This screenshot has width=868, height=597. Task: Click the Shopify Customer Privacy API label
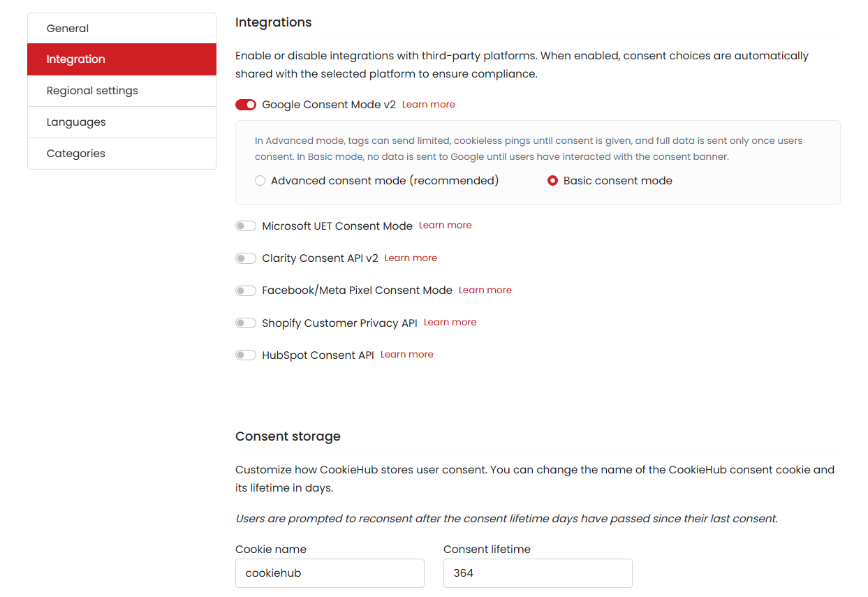click(339, 323)
